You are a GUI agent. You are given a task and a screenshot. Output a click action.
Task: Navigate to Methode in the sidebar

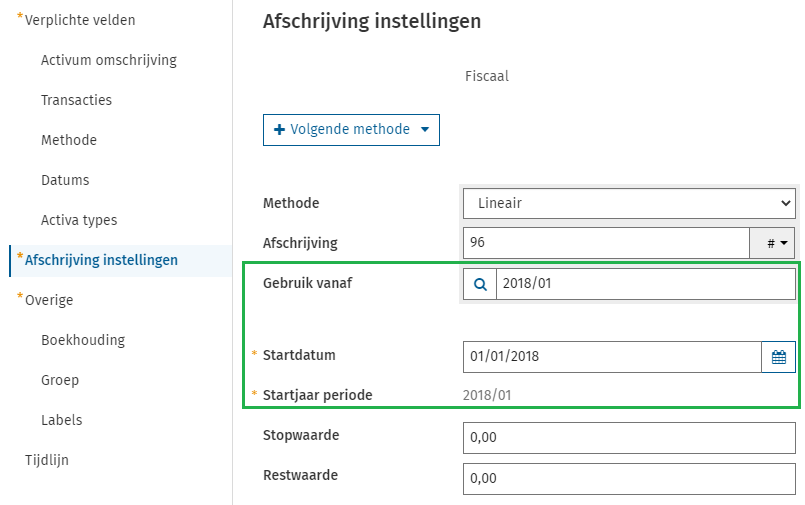click(x=69, y=140)
